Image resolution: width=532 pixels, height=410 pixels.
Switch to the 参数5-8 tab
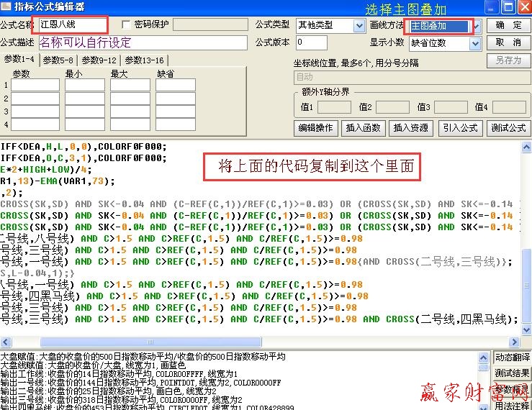click(58, 60)
